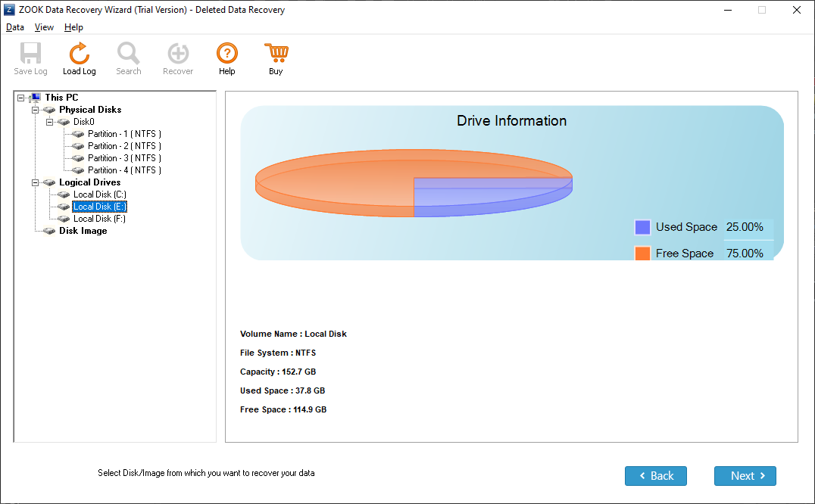Select Local Disk (C:) in tree
815x504 pixels.
click(100, 194)
